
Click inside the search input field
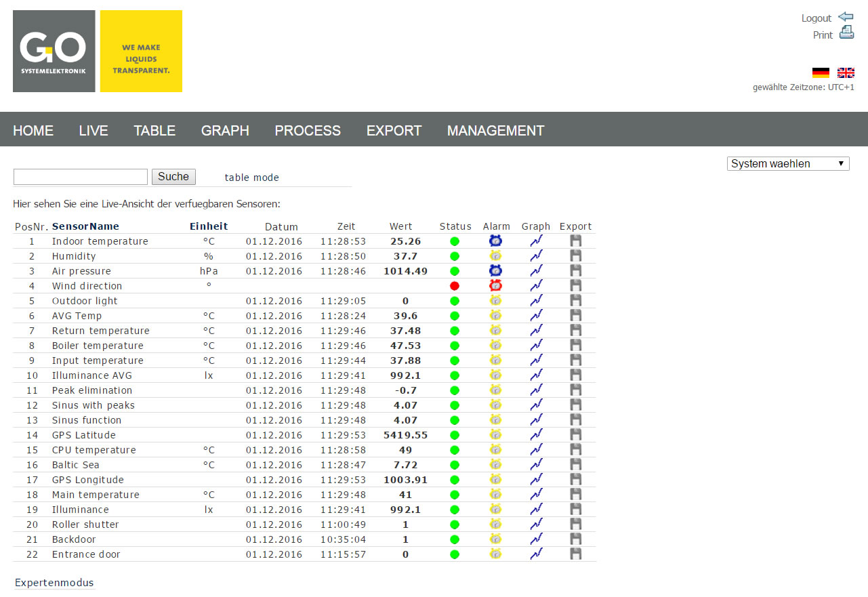80,176
